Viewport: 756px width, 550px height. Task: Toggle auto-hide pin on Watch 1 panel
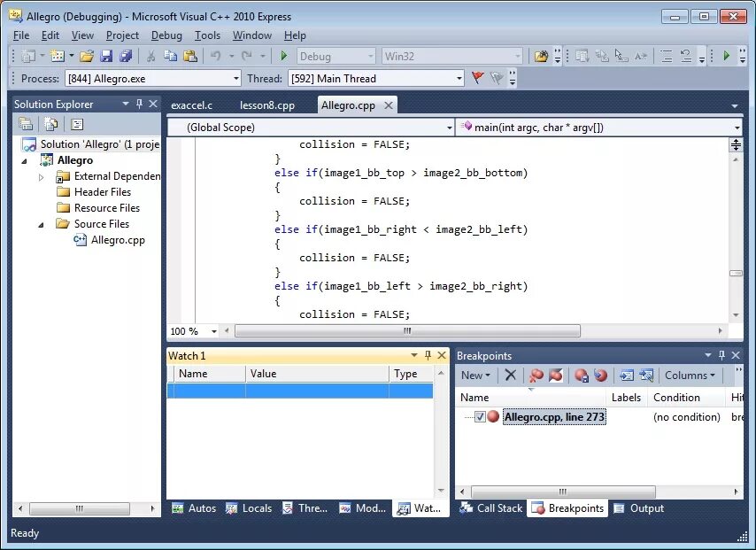[428, 355]
